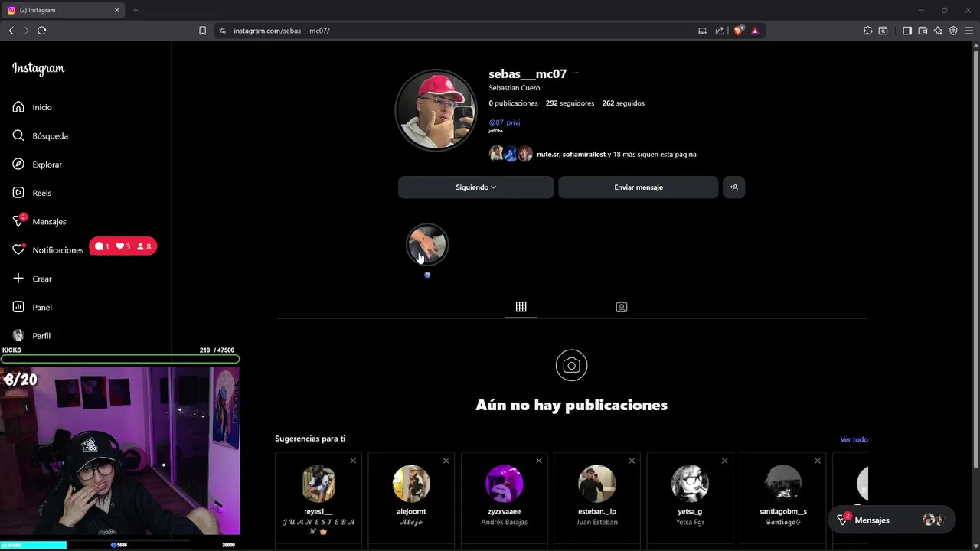Click the address bar URL
Image resolution: width=980 pixels, height=551 pixels.
pos(281,31)
